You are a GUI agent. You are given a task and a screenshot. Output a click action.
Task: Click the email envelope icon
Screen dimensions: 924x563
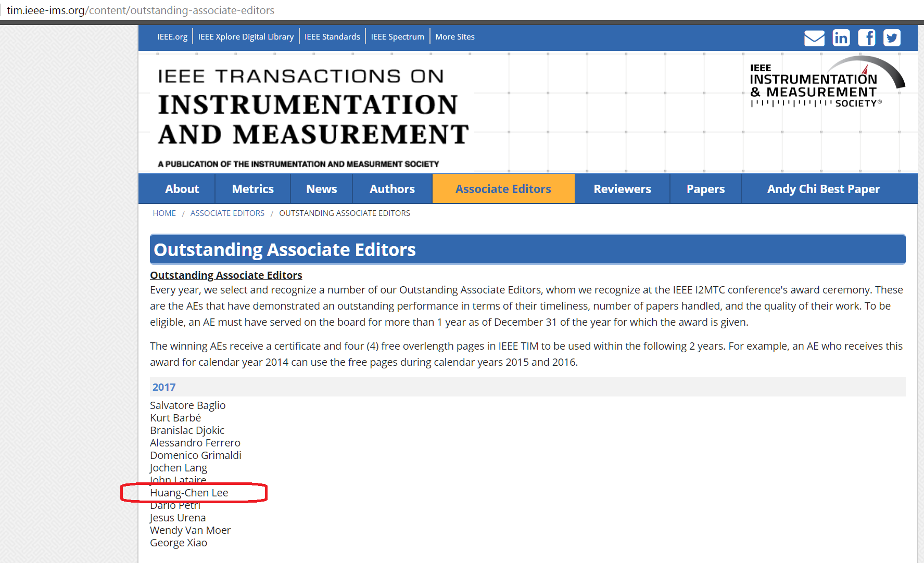pyautogui.click(x=814, y=38)
